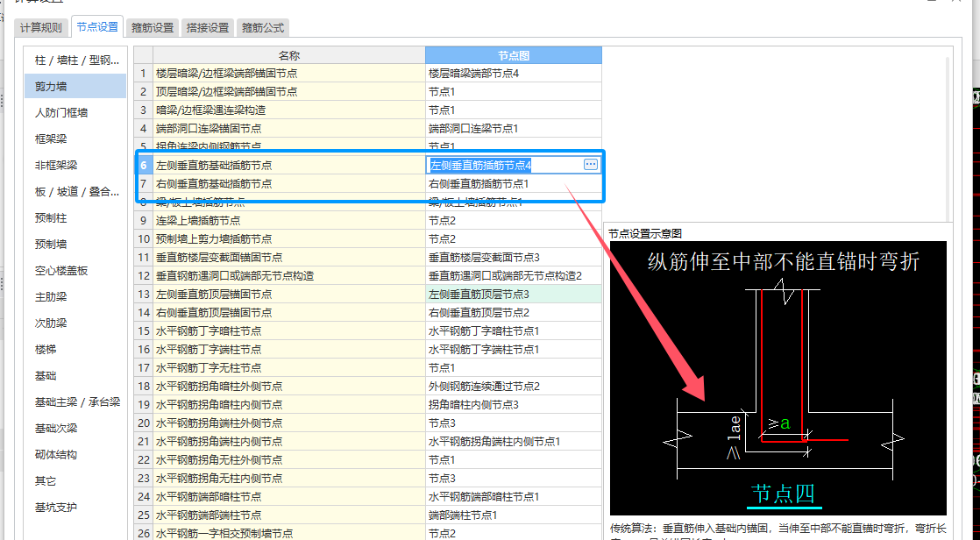The width and height of the screenshot is (980, 540).
Task: Select 框架梁 category
Action: point(75,139)
